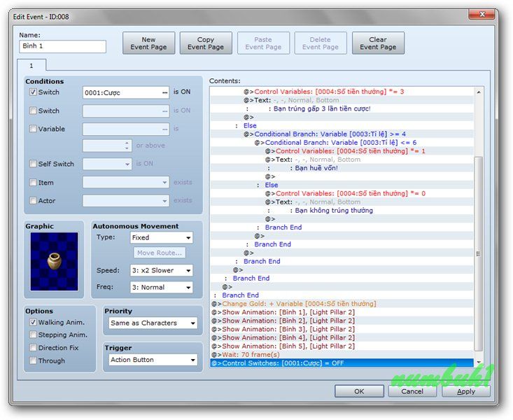Click the event Name input field
The image size is (513, 420).
(x=62, y=46)
